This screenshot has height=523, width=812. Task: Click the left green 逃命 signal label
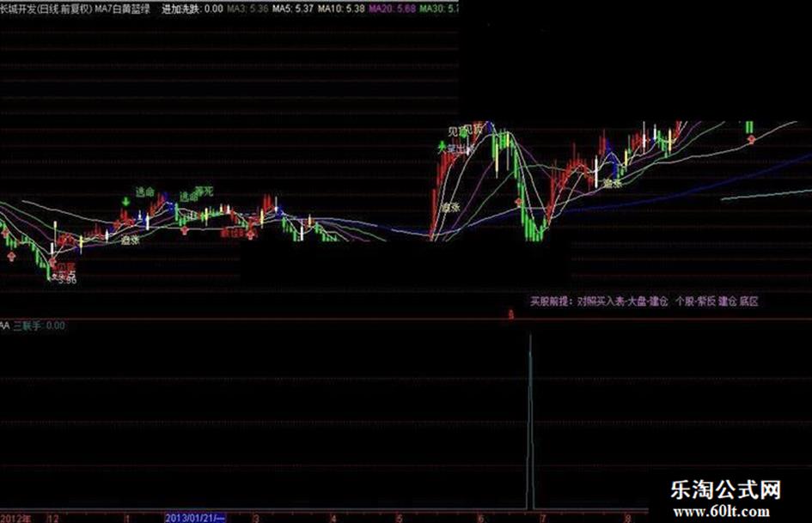pos(145,192)
